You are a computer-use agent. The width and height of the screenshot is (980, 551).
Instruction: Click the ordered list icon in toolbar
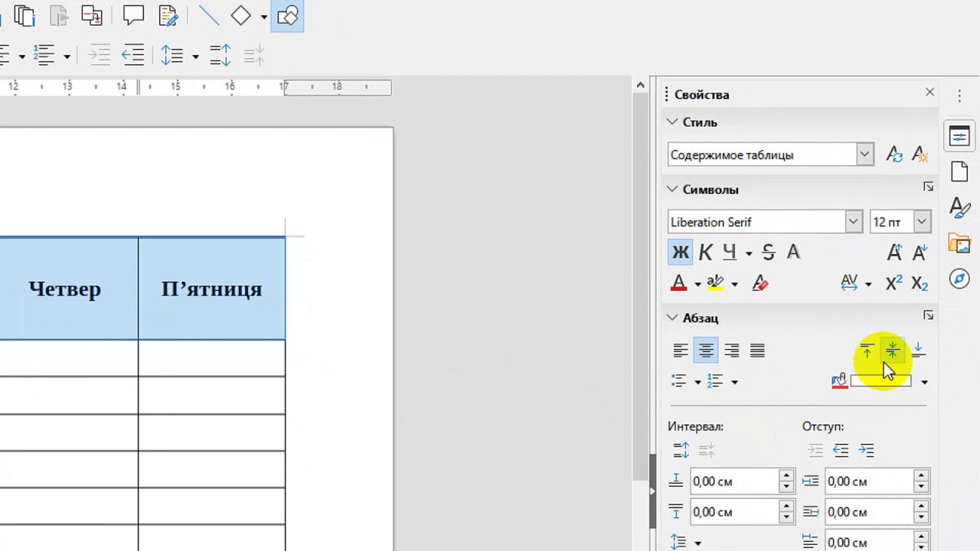(44, 55)
